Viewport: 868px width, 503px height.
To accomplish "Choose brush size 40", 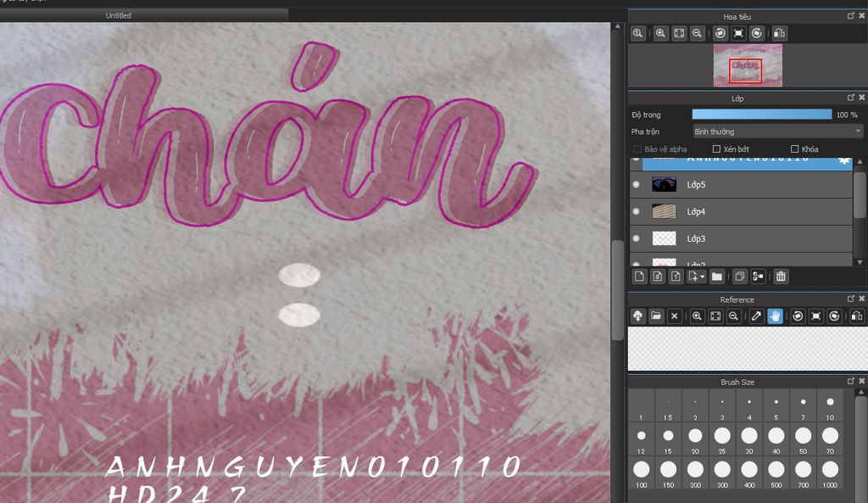I will 776,440.
